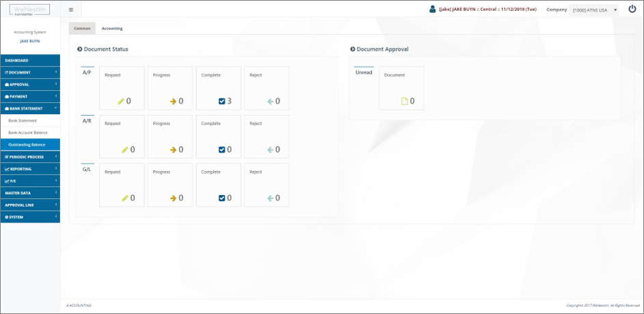The width and height of the screenshot is (644, 314).
Task: Click the G/L Reject arrow icon
Action: (270, 198)
